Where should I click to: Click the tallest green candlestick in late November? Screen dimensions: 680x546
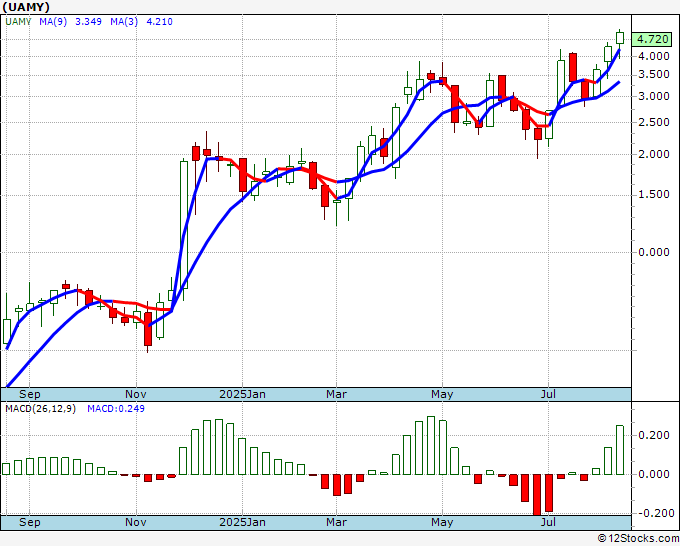pyautogui.click(x=184, y=225)
